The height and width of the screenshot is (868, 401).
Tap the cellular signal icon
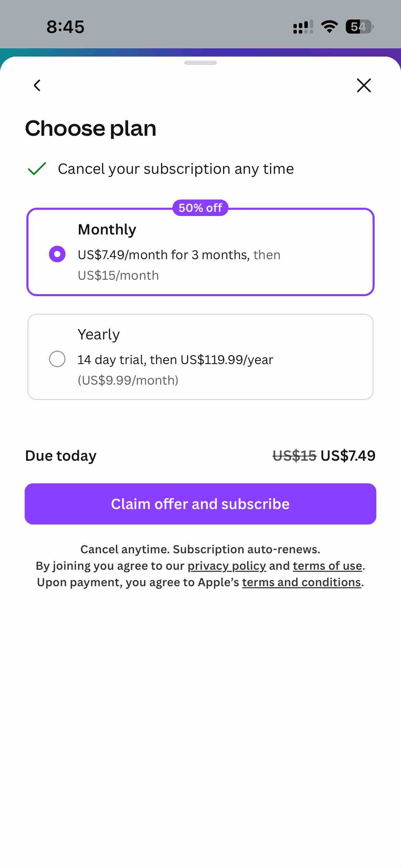[303, 27]
